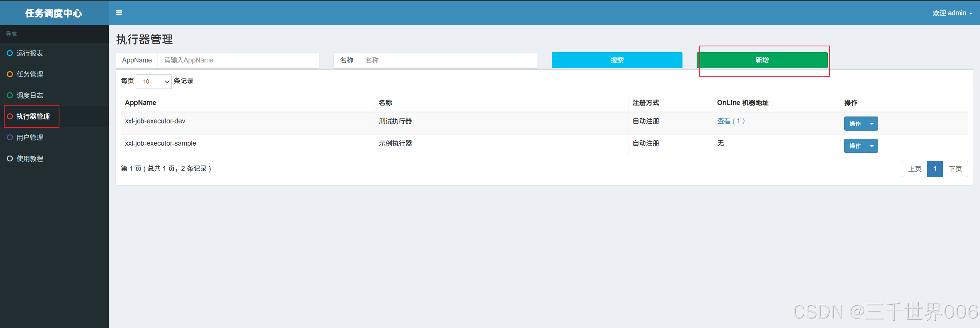
Task: Open 使用教程 in the sidebar
Action: pos(54,159)
